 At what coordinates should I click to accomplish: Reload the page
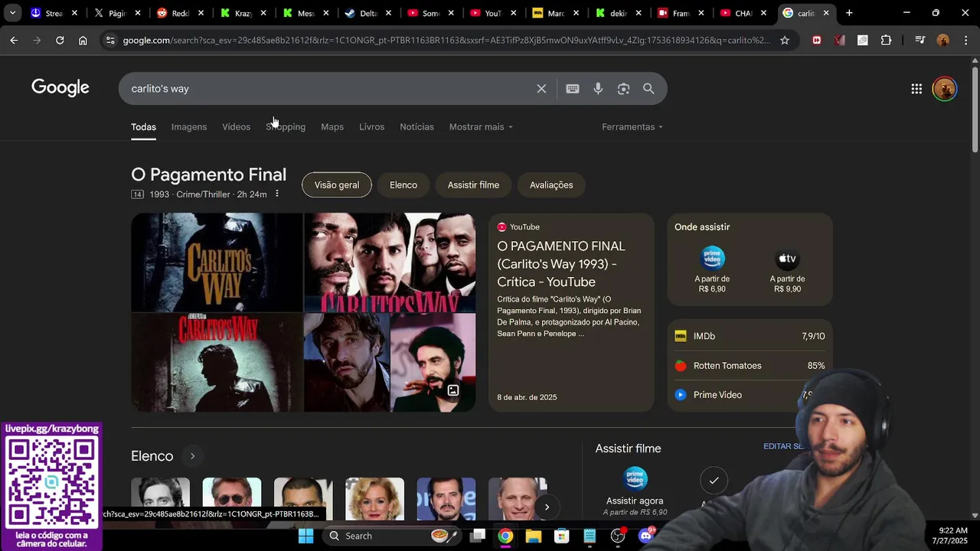[60, 41]
